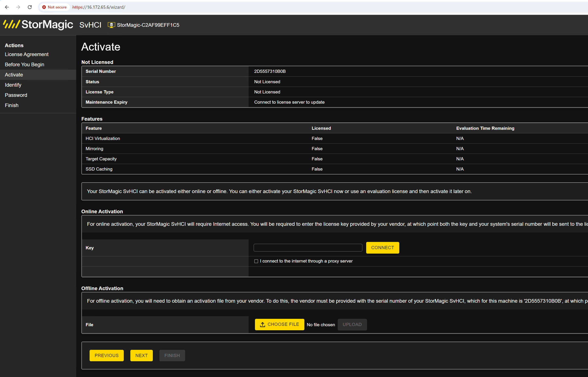Image resolution: width=588 pixels, height=377 pixels.
Task: Reload the page with the refresh icon
Action: coord(30,7)
